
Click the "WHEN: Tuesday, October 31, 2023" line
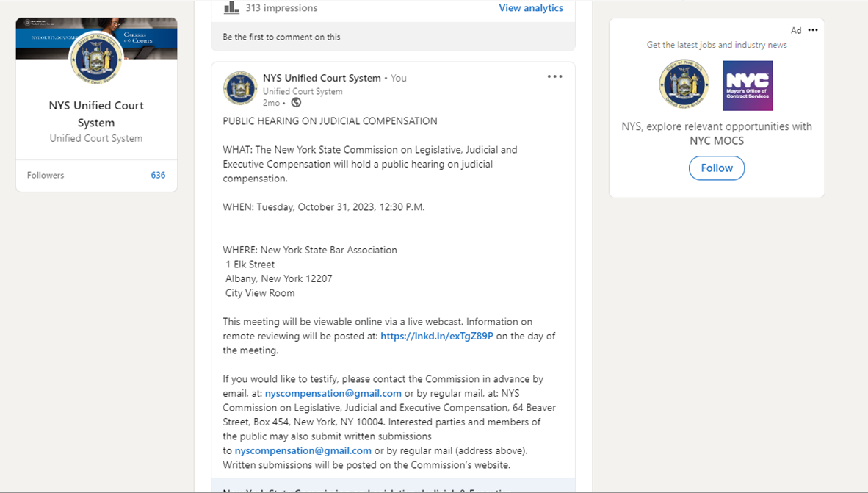tap(324, 207)
